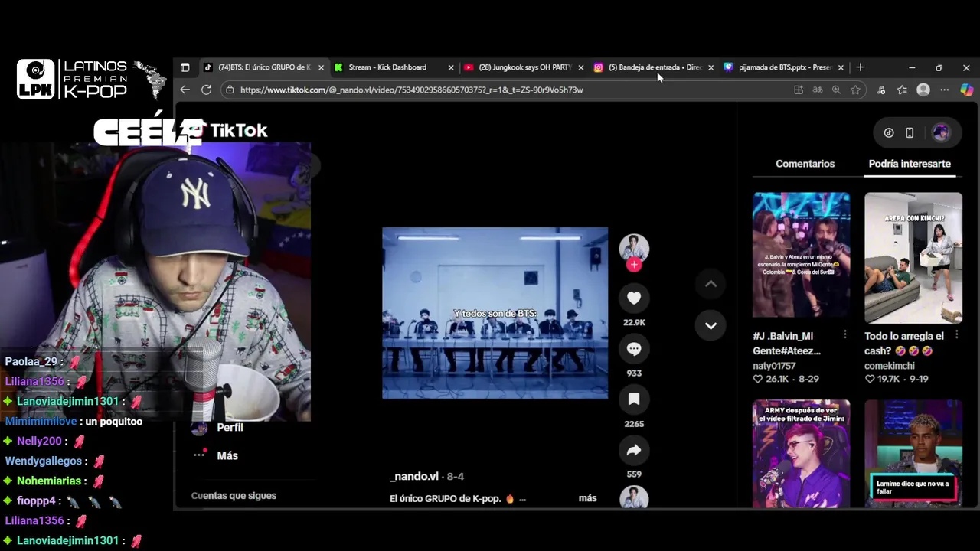Open Edge profile account icon
The image size is (980, 551).
coord(923,90)
